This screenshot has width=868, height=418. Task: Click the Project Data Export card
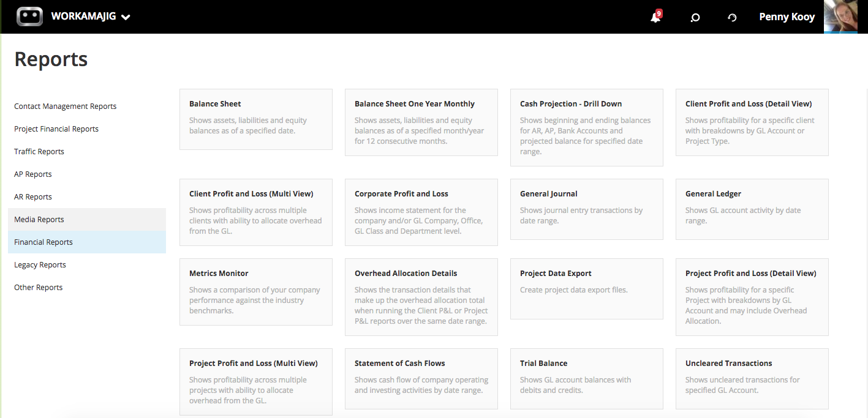point(586,288)
